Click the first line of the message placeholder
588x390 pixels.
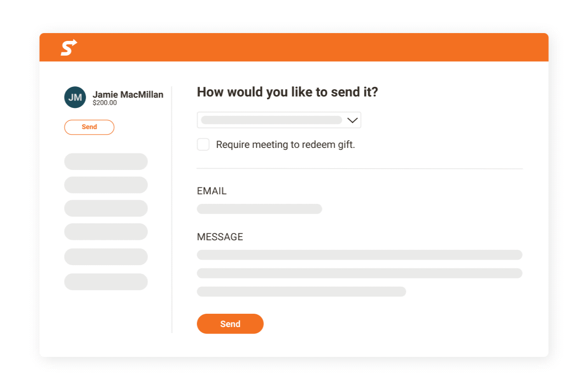pos(359,254)
